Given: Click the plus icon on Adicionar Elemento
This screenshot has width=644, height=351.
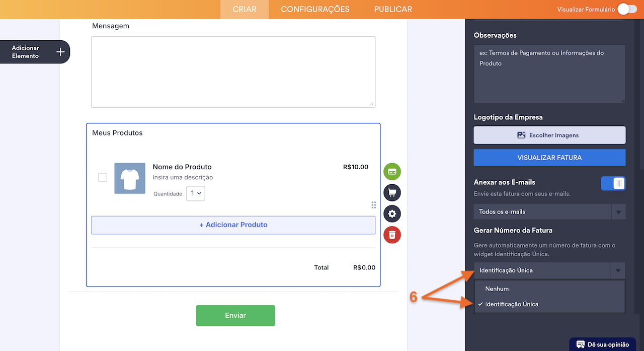Looking at the screenshot, I should 60,52.
